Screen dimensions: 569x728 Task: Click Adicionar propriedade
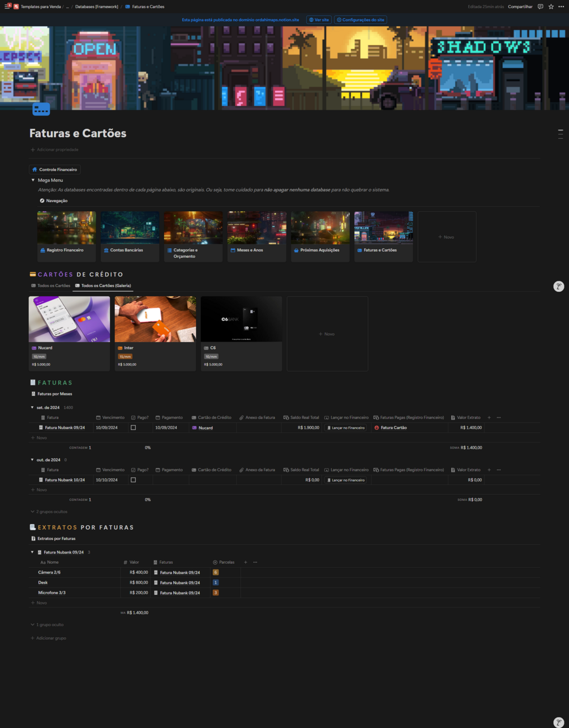coord(54,150)
